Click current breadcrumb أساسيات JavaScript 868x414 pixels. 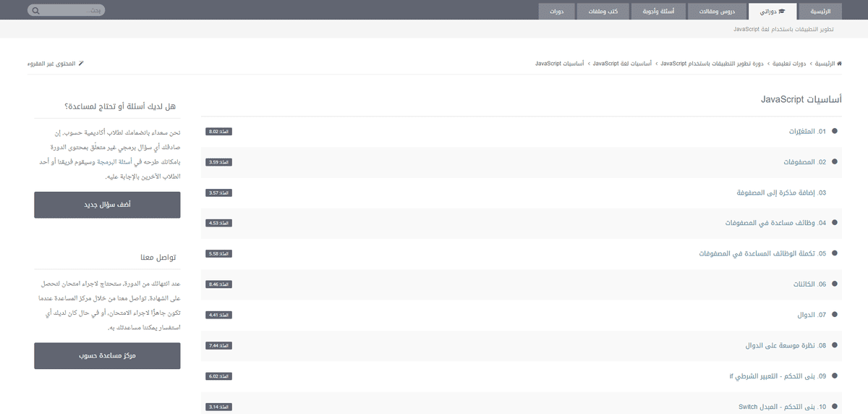(x=560, y=64)
